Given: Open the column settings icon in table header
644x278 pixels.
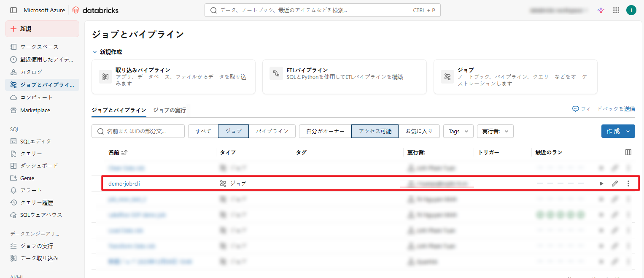Looking at the screenshot, I should click(628, 152).
